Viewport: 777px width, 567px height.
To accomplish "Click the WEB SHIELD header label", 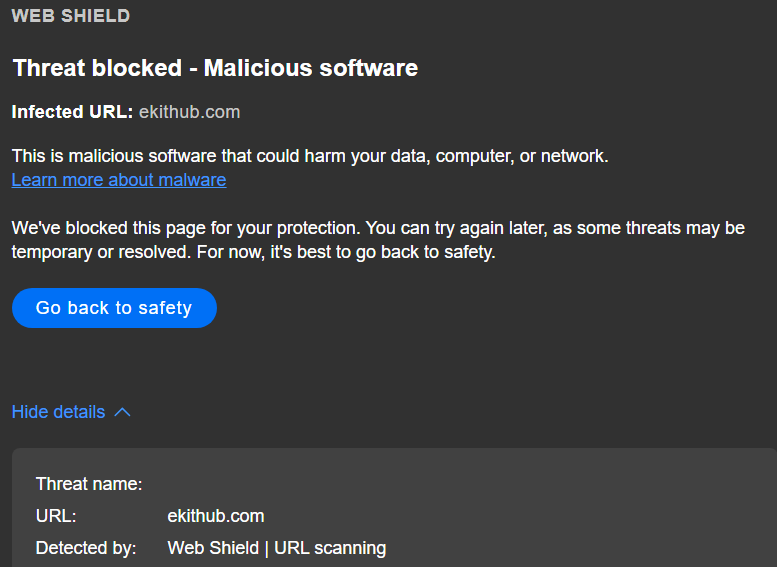I will pos(70,16).
